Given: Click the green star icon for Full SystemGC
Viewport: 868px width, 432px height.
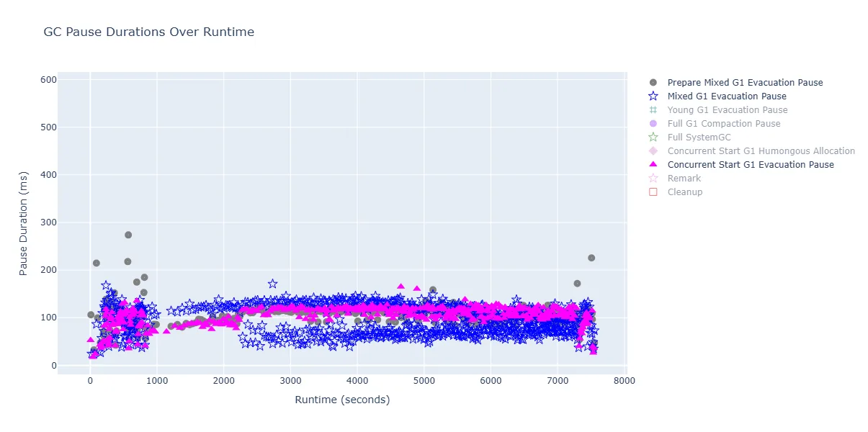Looking at the screenshot, I should [x=653, y=138].
